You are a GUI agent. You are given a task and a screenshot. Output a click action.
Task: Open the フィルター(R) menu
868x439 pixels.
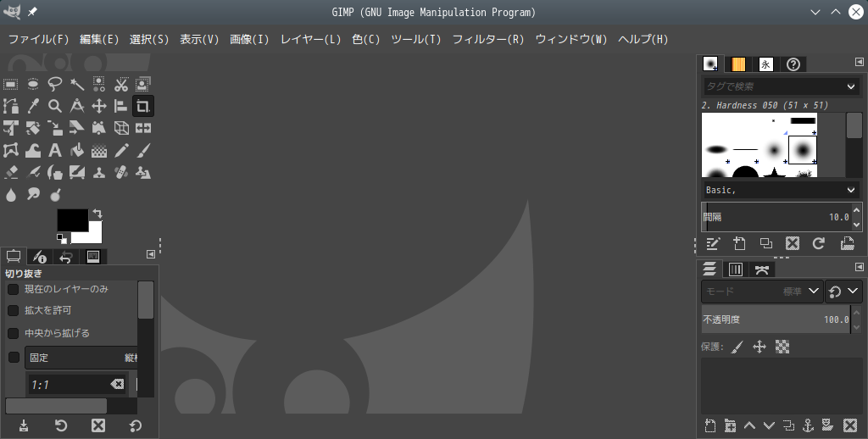[x=488, y=39]
